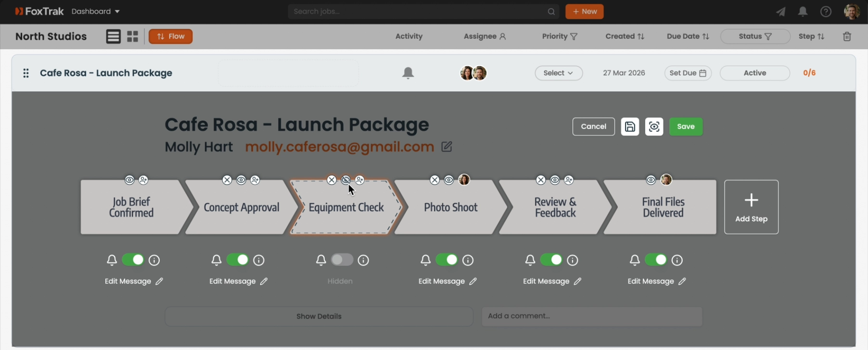
Task: Assign user to Job Brief Confirmed step
Action: coord(143,180)
